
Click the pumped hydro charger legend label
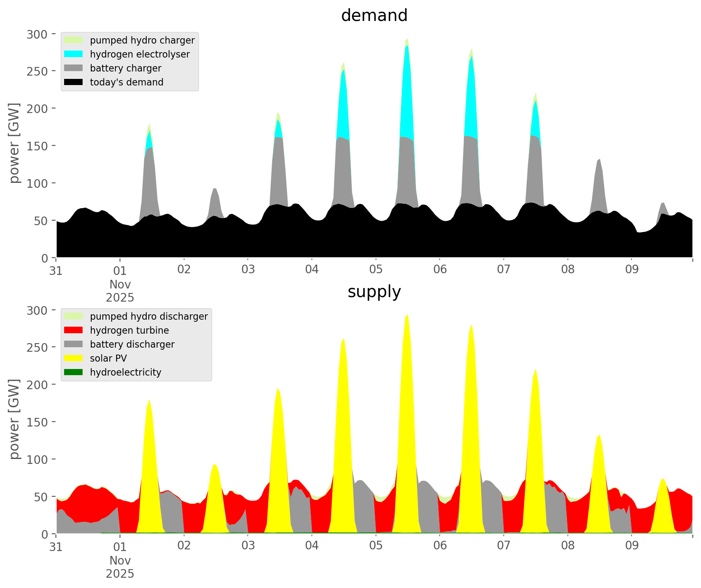pyautogui.click(x=142, y=40)
